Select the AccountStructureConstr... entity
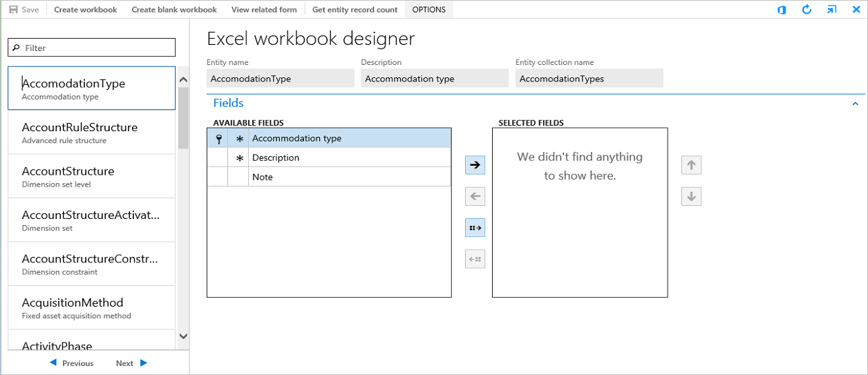Viewport: 868px width, 375px height. coord(91,264)
